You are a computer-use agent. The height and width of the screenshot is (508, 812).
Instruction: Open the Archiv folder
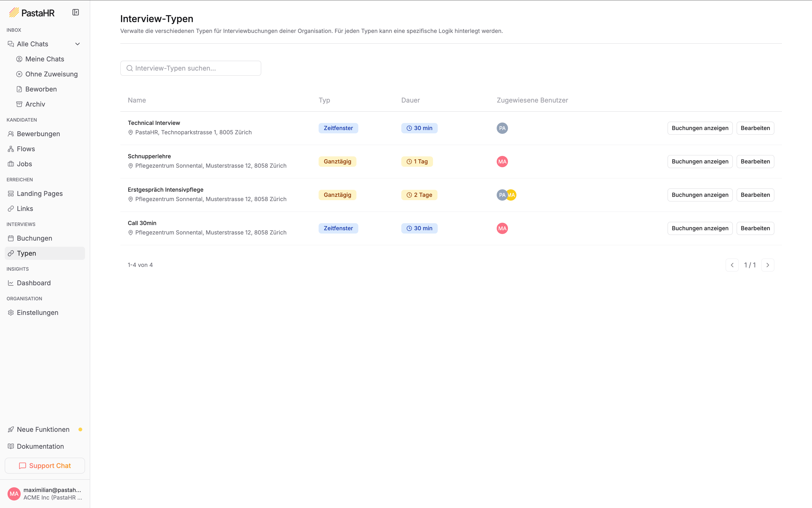[35, 104]
